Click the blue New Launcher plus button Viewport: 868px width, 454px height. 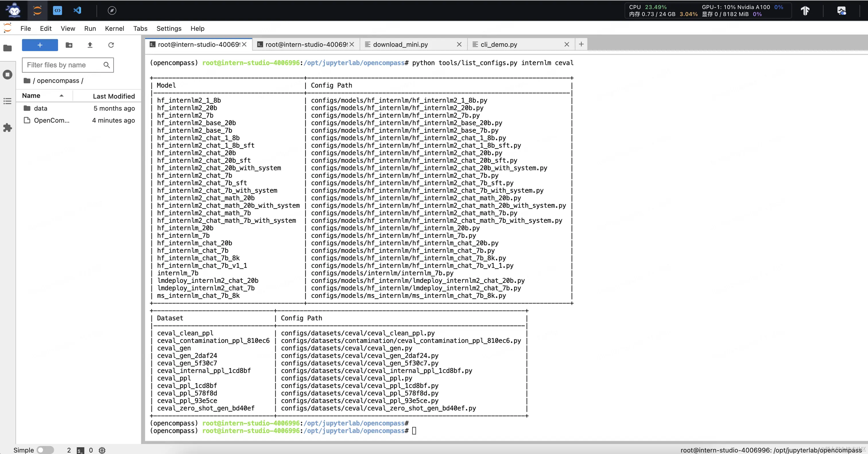point(40,45)
